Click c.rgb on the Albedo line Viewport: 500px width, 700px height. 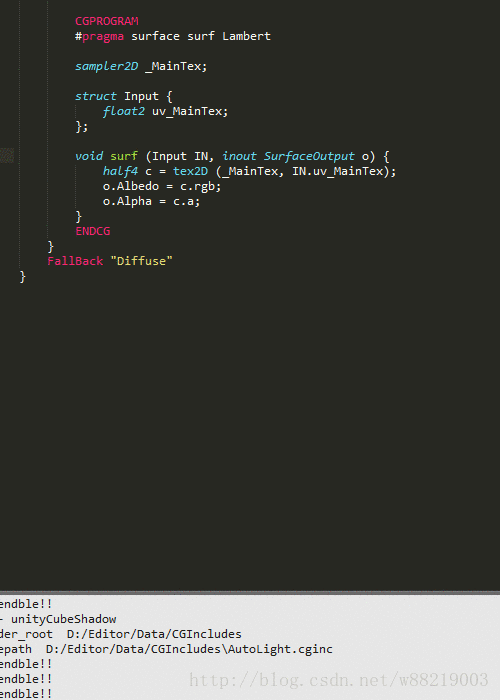point(199,187)
